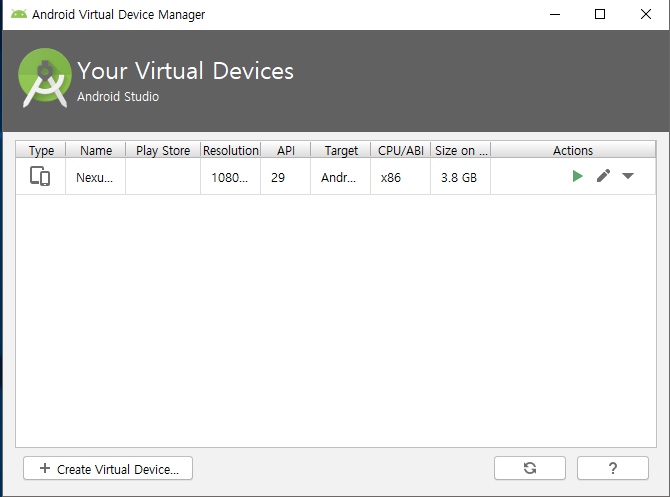Select the 'x86' CPU/ABI cell

(x=400, y=177)
